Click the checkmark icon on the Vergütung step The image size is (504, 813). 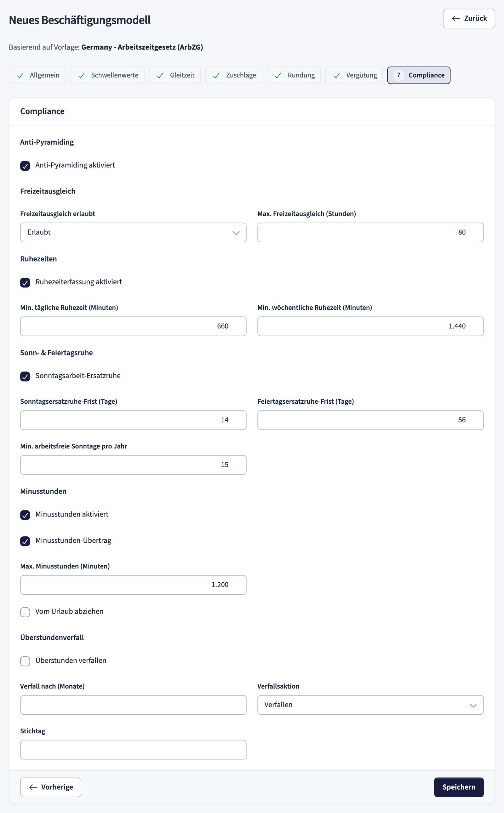click(x=337, y=75)
